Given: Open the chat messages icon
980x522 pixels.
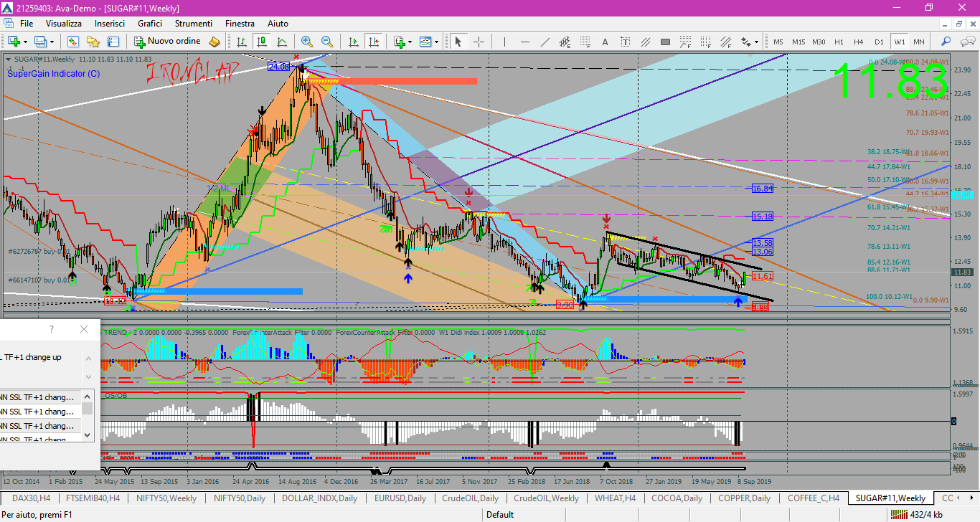Looking at the screenshot, I should click(966, 42).
